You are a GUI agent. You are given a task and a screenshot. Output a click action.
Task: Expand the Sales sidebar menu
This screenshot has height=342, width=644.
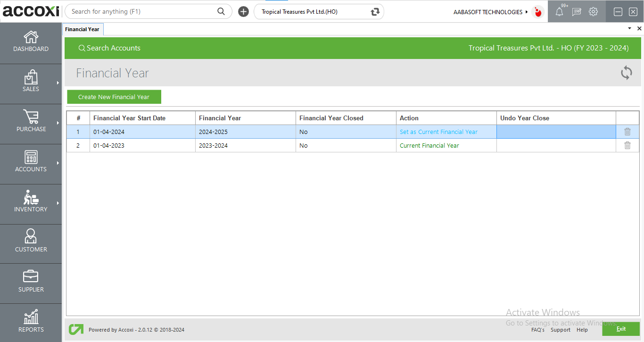coord(31,81)
